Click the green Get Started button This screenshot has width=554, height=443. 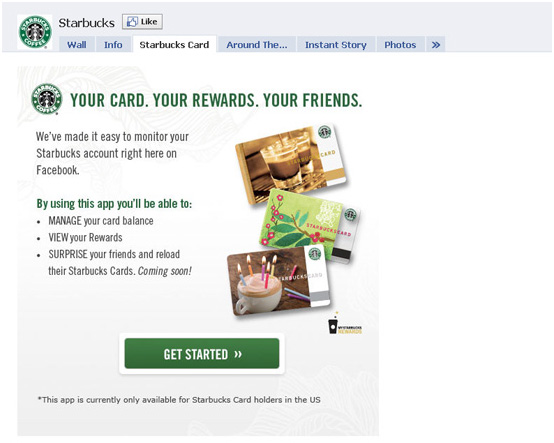pyautogui.click(x=202, y=353)
